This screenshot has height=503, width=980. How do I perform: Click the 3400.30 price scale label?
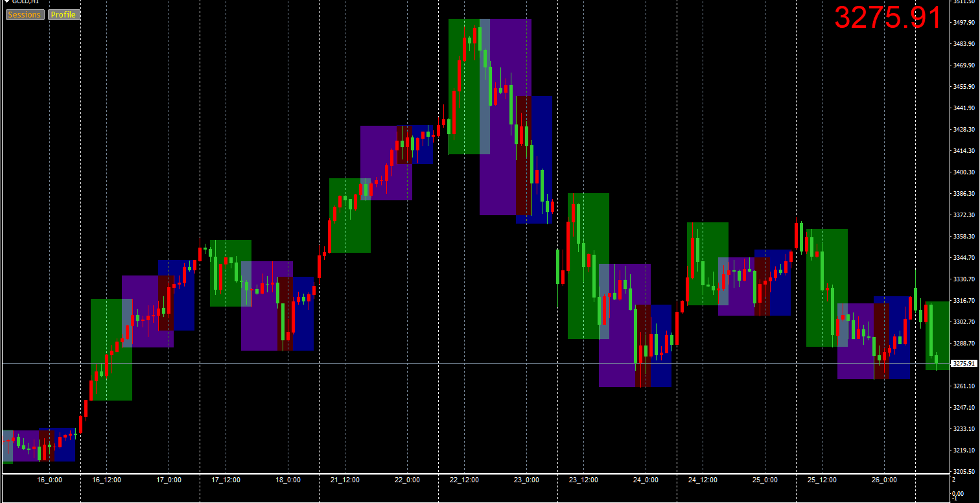pos(965,172)
